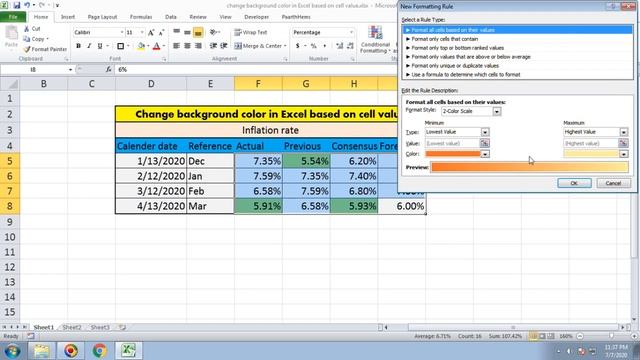The image size is (640, 360).
Task: Click the dollar Accounting format icon
Action: (x=298, y=46)
